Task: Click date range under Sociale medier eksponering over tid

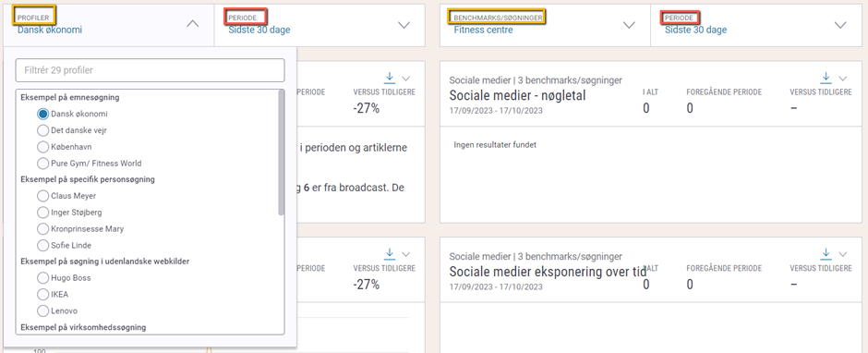Action: click(496, 287)
